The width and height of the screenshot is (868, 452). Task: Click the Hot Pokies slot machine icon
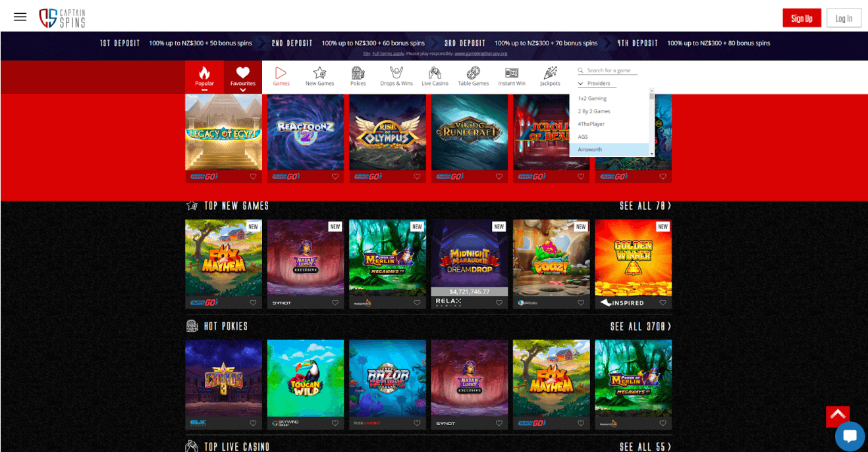(x=192, y=326)
